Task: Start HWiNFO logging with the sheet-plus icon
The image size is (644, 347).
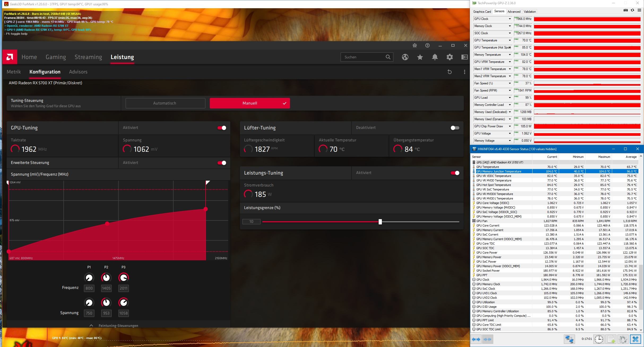Action: tap(611, 339)
